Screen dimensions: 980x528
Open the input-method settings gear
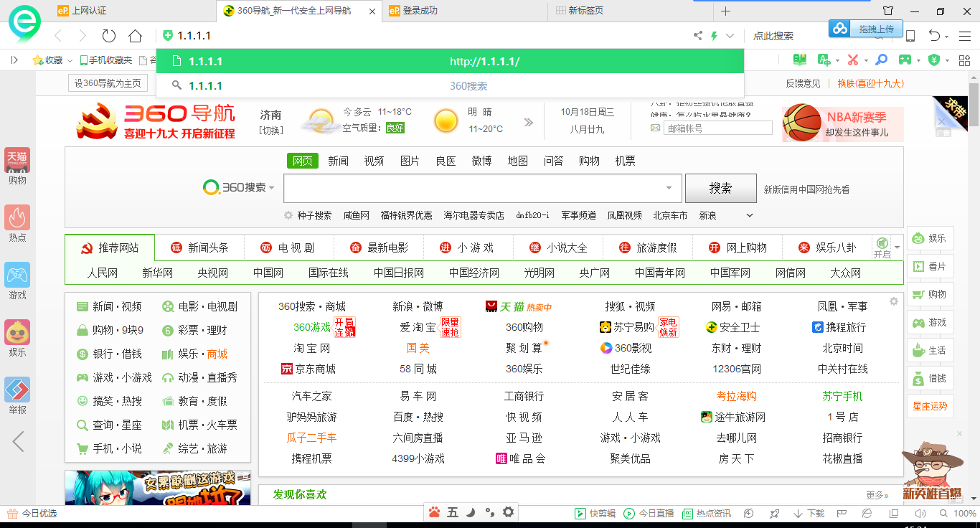click(x=508, y=512)
